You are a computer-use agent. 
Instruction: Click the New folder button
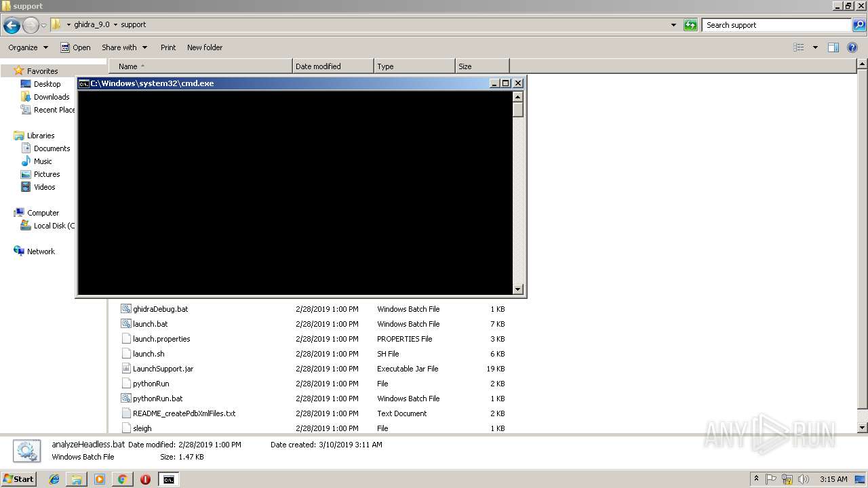(205, 47)
